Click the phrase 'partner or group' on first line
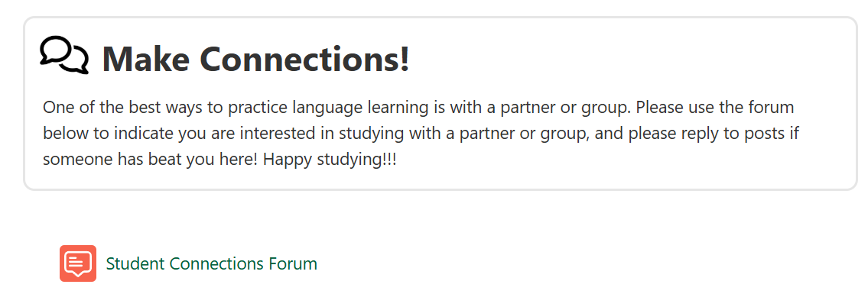The width and height of the screenshot is (868, 294). (566, 107)
